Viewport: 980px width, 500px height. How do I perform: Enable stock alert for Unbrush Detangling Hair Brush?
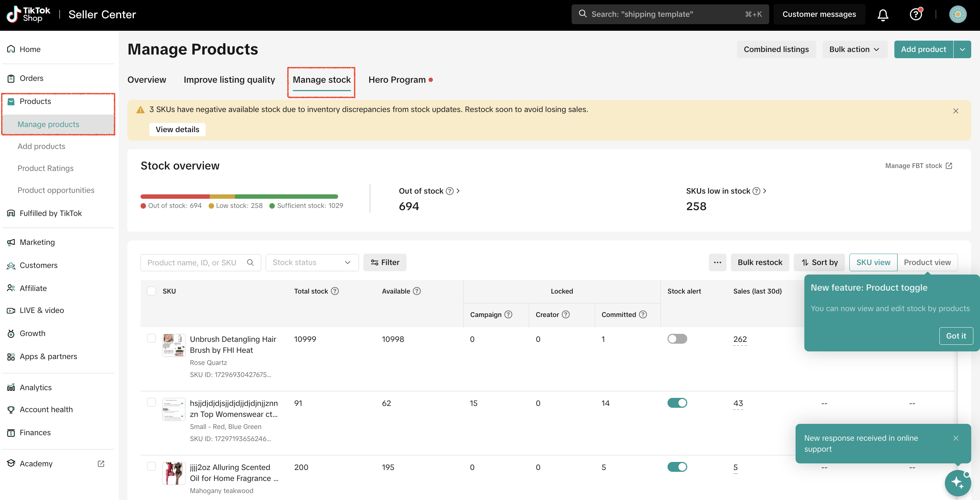coord(677,339)
